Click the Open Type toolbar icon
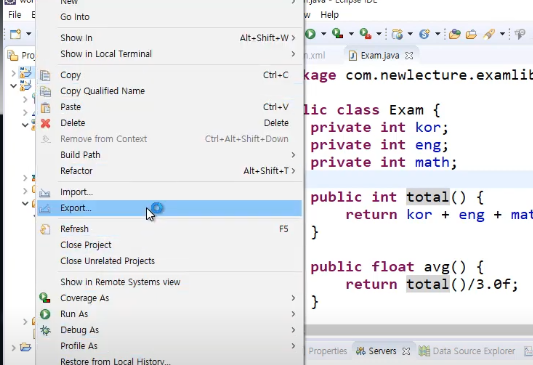 pyautogui.click(x=454, y=34)
